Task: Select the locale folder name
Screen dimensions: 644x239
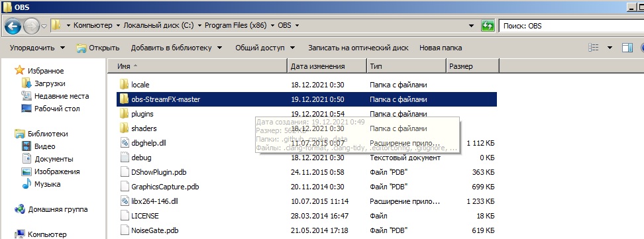Action: click(140, 85)
